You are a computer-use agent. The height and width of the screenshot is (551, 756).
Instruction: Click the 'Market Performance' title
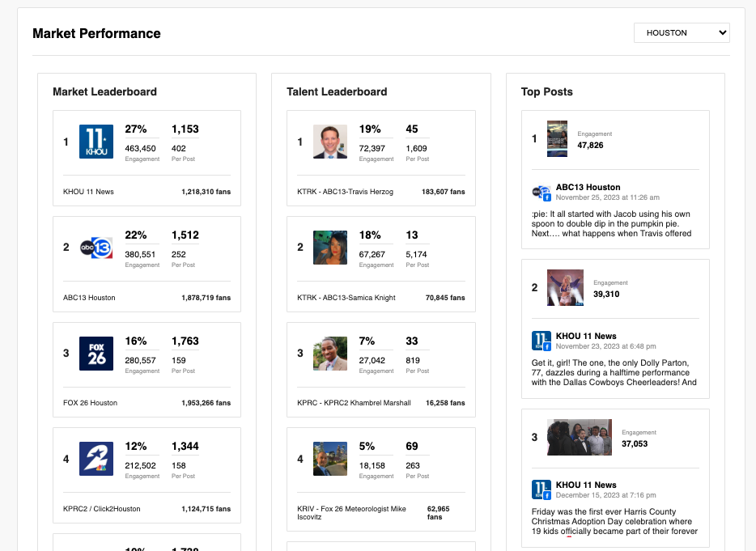pos(97,33)
